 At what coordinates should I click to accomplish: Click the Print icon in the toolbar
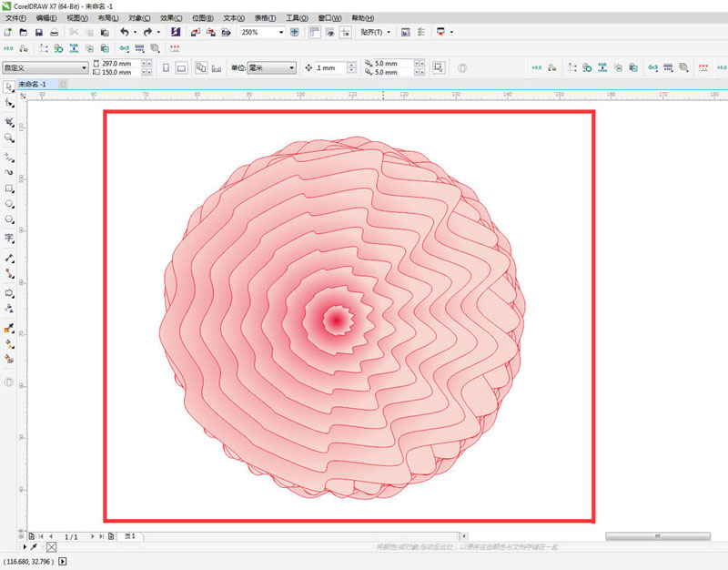tap(55, 32)
